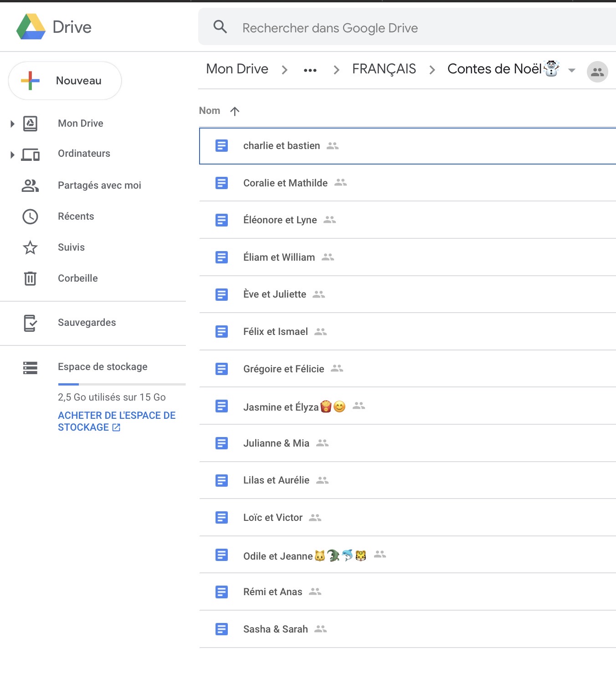Select the Éliam et William document

pyautogui.click(x=407, y=257)
